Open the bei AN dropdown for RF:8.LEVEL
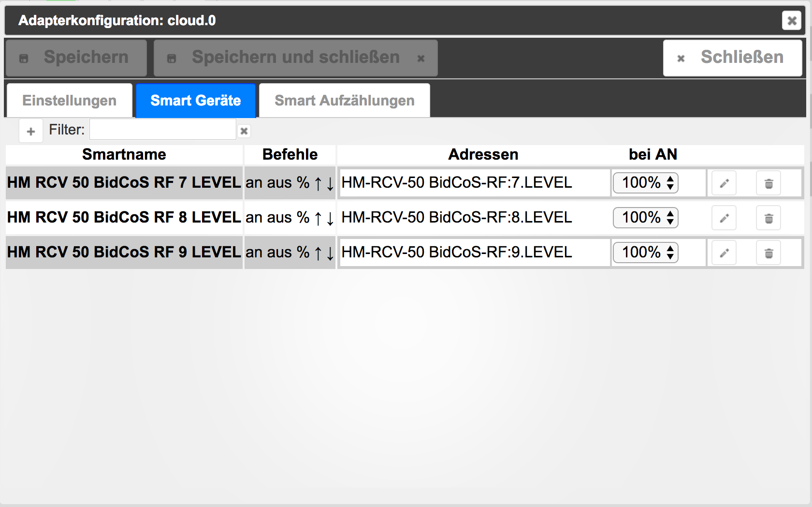 (646, 218)
